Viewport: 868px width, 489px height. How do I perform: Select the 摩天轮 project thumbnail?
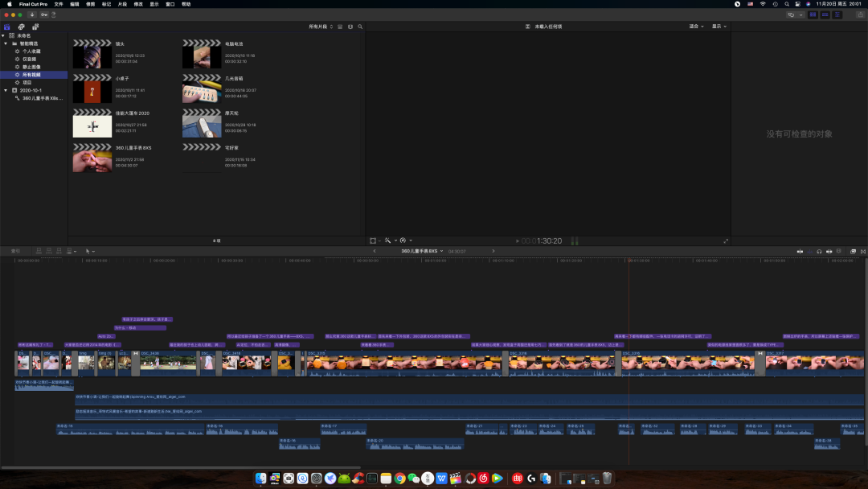coord(202,123)
